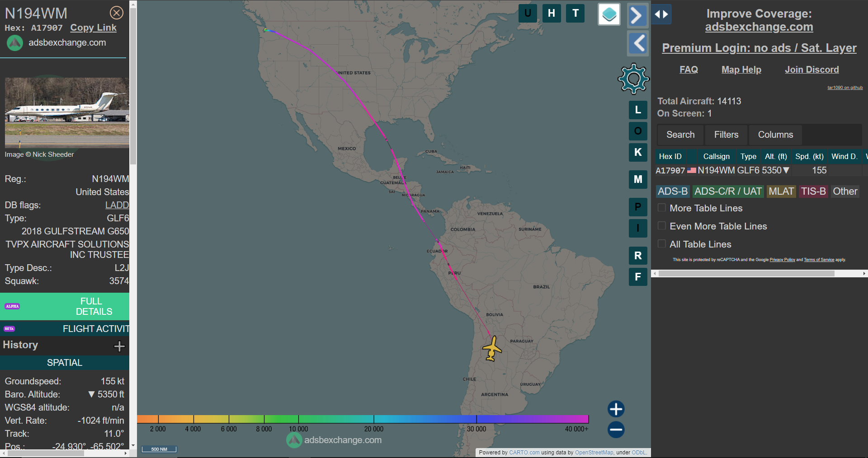Click the aircraft table horizontal scrollbar
Viewport: 868px width, 458px height.
coord(746,273)
